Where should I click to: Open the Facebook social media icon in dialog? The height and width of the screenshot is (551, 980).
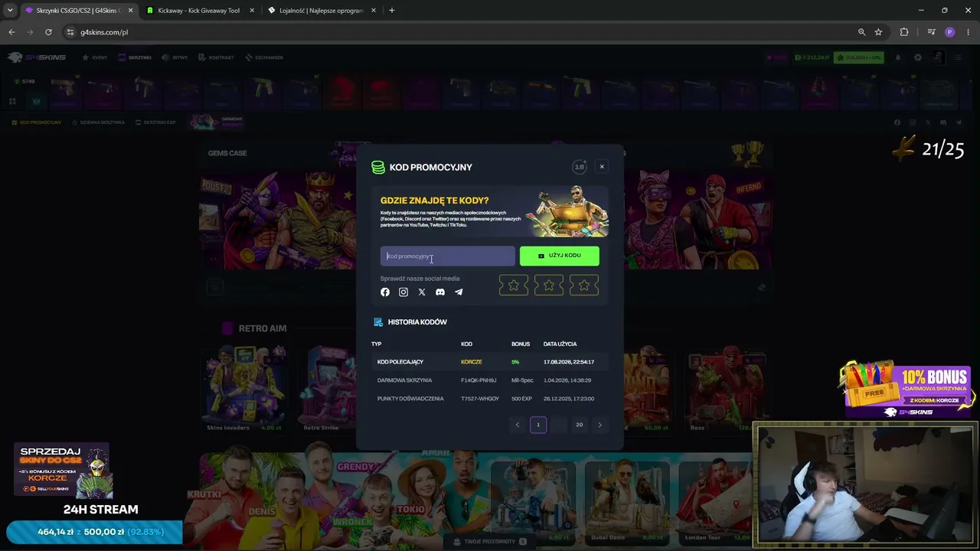(x=385, y=292)
